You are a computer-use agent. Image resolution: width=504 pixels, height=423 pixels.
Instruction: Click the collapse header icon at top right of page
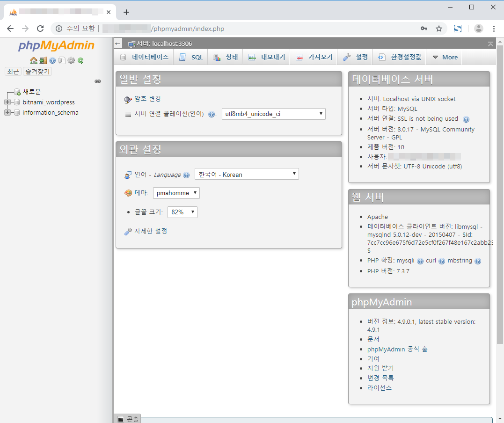[490, 44]
